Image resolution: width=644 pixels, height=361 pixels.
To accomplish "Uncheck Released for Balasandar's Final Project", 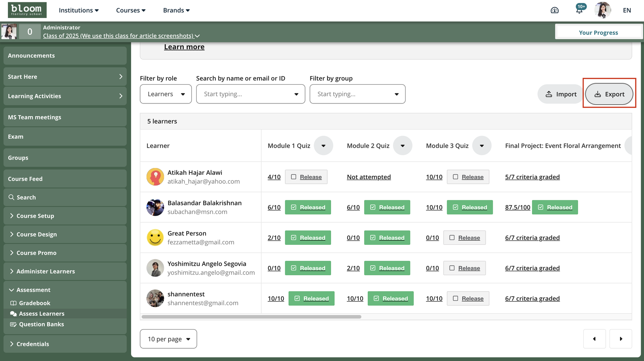I will [541, 207].
